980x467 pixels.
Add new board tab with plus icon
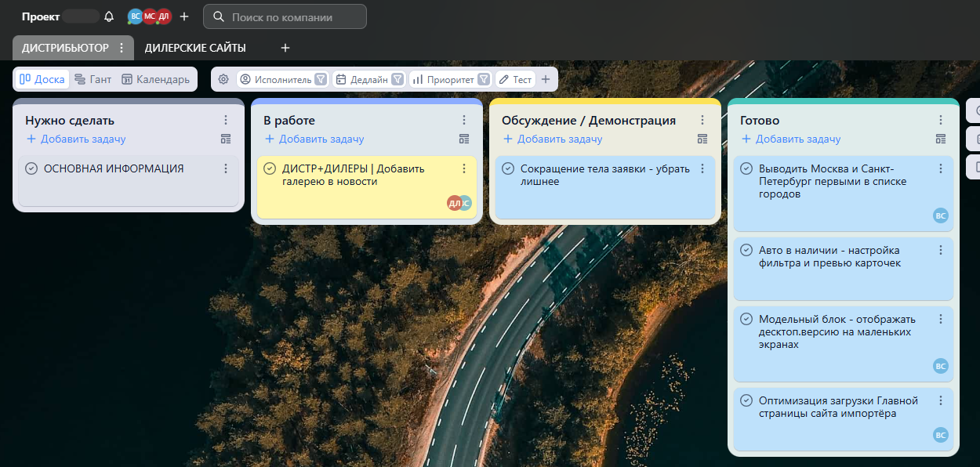(x=285, y=48)
